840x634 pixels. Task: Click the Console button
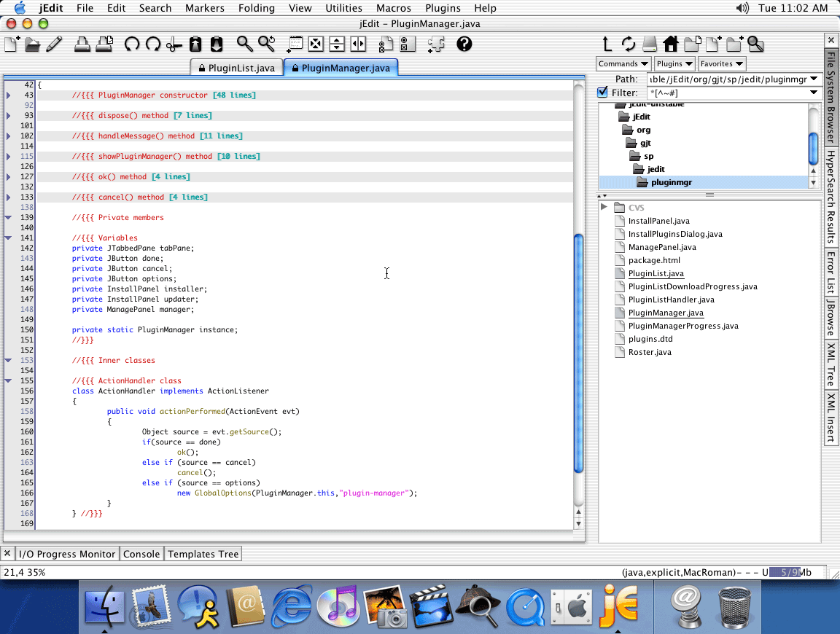pos(141,554)
